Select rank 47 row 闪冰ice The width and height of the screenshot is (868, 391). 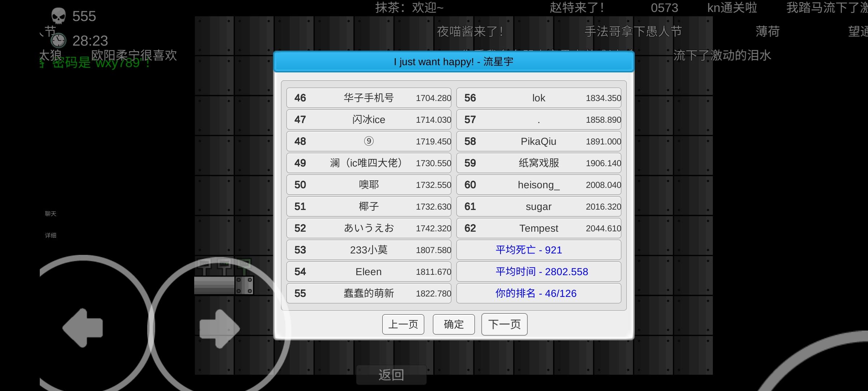click(x=369, y=119)
